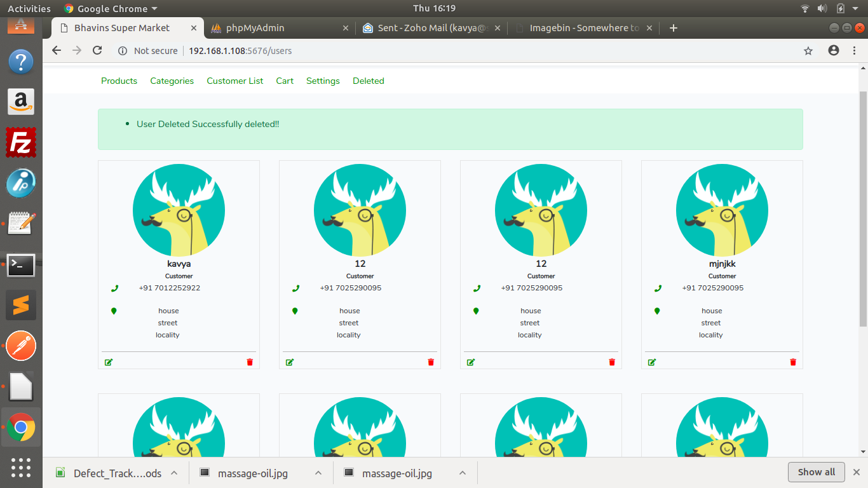868x488 pixels.
Task: Open Chrome profile account icon
Action: click(834, 51)
